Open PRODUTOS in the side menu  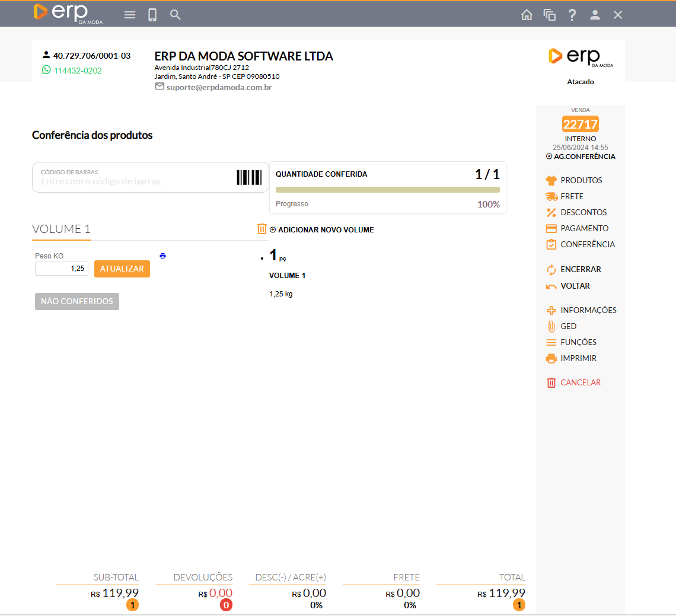(x=581, y=180)
